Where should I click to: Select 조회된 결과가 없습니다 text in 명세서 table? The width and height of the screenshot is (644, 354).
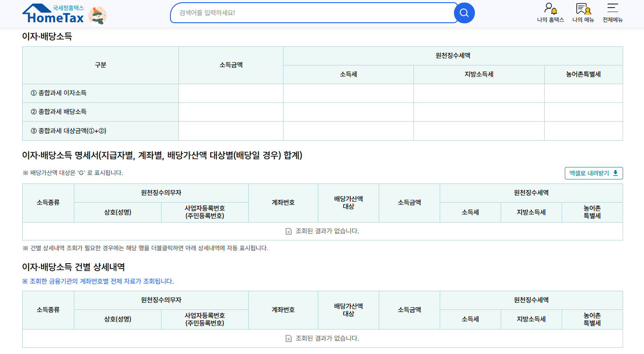(327, 231)
